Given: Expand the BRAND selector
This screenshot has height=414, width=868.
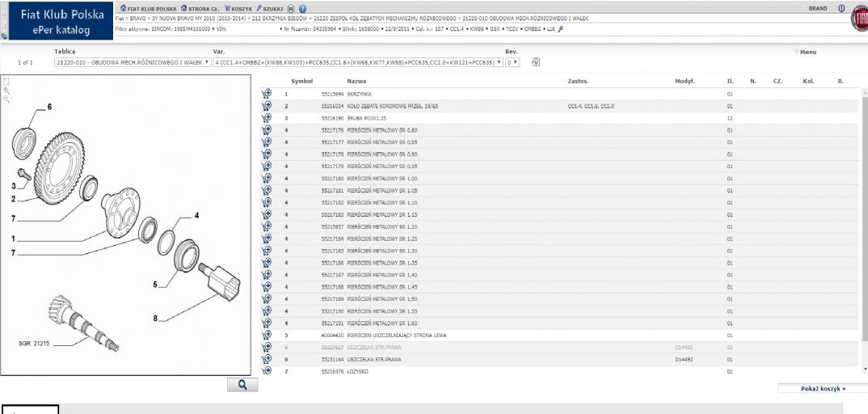Looking at the screenshot, I should tap(815, 9).
